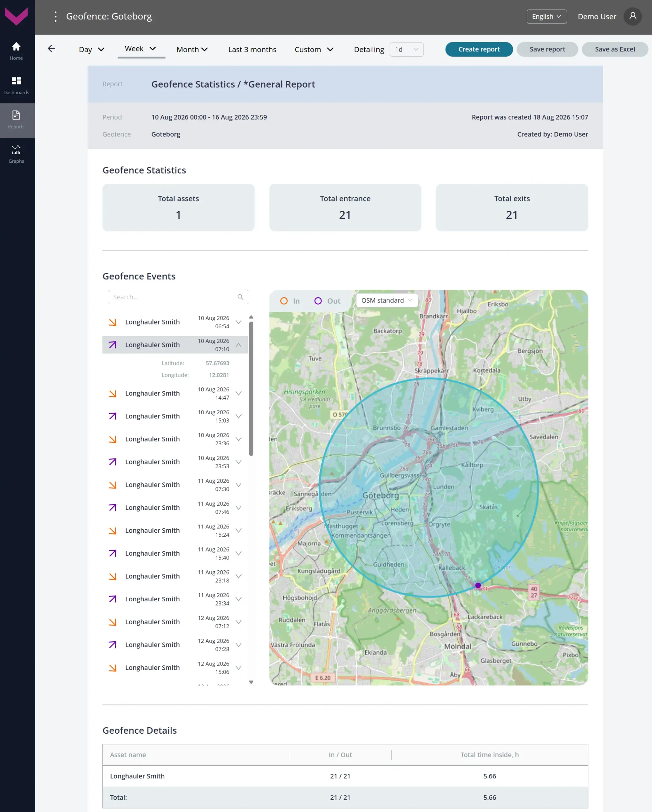Open Dashboards from the sidebar
This screenshot has height=812, width=652.
16,86
